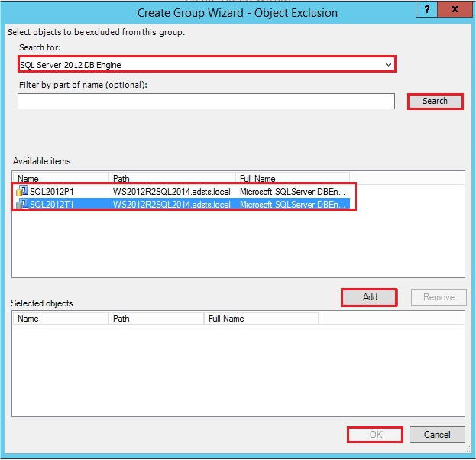Click the path cell of the SQL2012T1 row
Viewport: 476px width, 460px height.
(171, 204)
